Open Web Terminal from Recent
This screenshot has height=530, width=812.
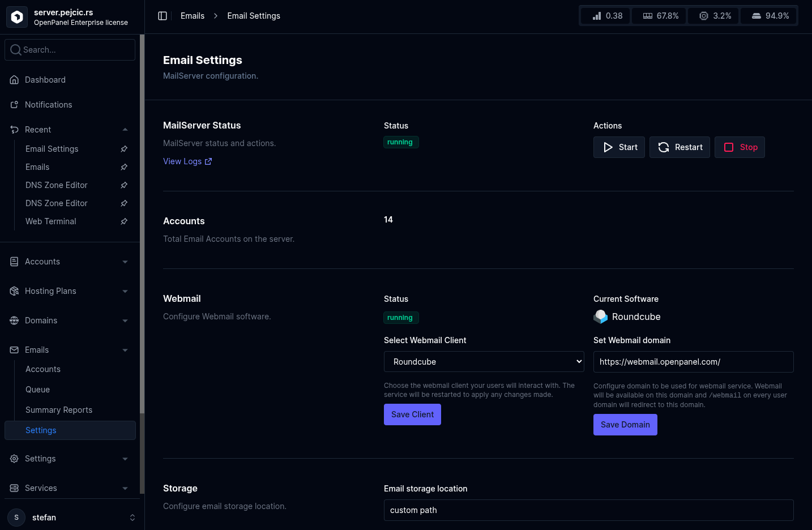tap(51, 221)
